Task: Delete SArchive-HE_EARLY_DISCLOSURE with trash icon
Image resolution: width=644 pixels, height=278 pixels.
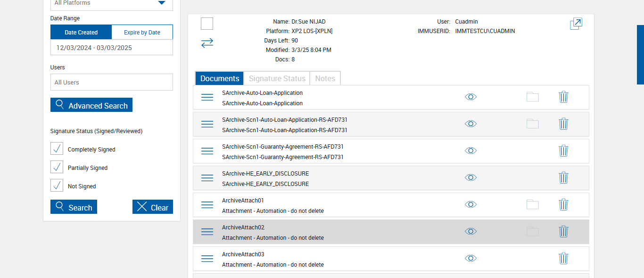Action: click(x=563, y=177)
